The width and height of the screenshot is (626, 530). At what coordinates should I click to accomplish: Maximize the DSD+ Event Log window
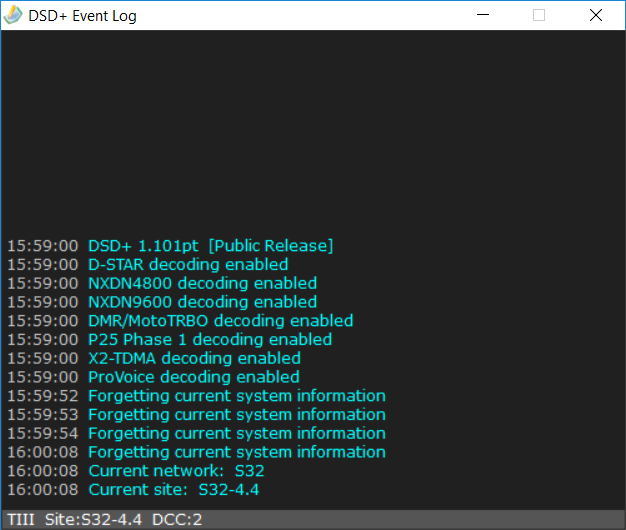539,15
